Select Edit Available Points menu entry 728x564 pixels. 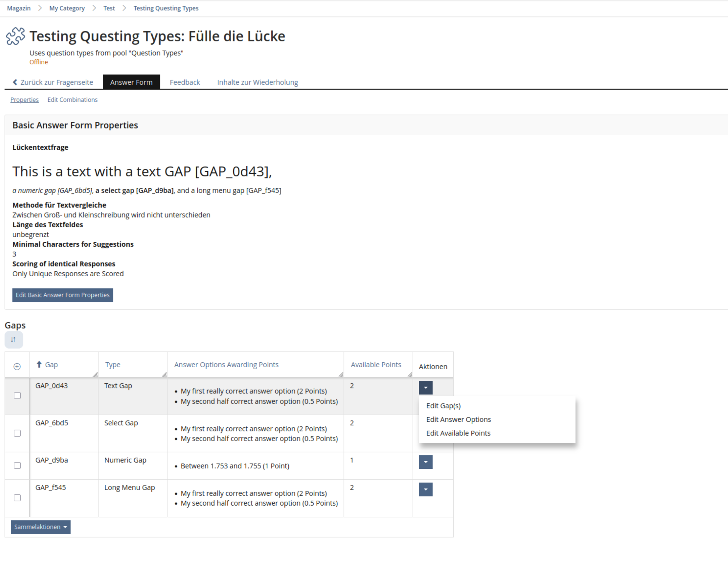[458, 433]
